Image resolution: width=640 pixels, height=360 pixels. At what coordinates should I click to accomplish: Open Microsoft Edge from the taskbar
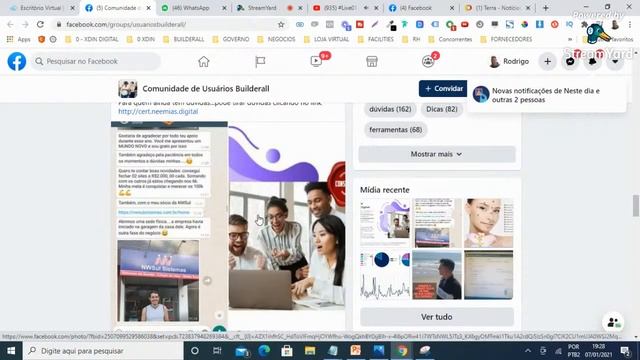264,351
